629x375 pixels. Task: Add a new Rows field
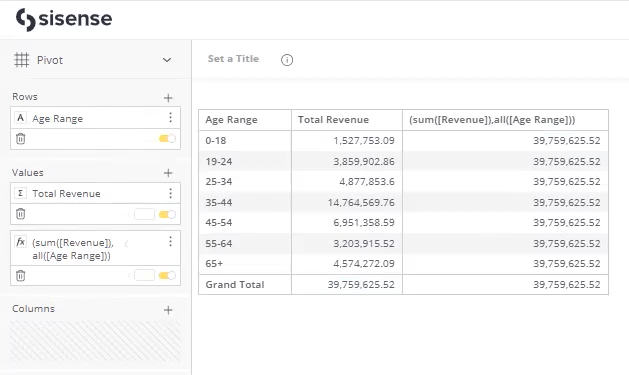tap(168, 97)
